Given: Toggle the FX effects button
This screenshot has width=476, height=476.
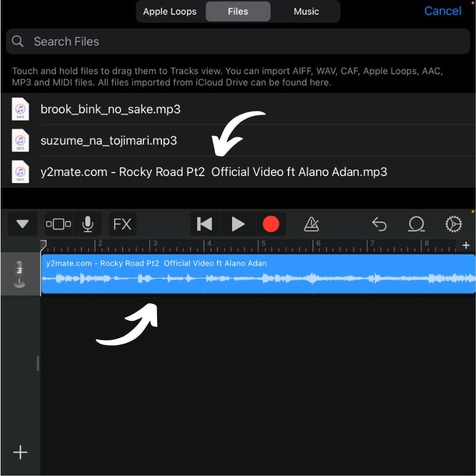Looking at the screenshot, I should 122,224.
